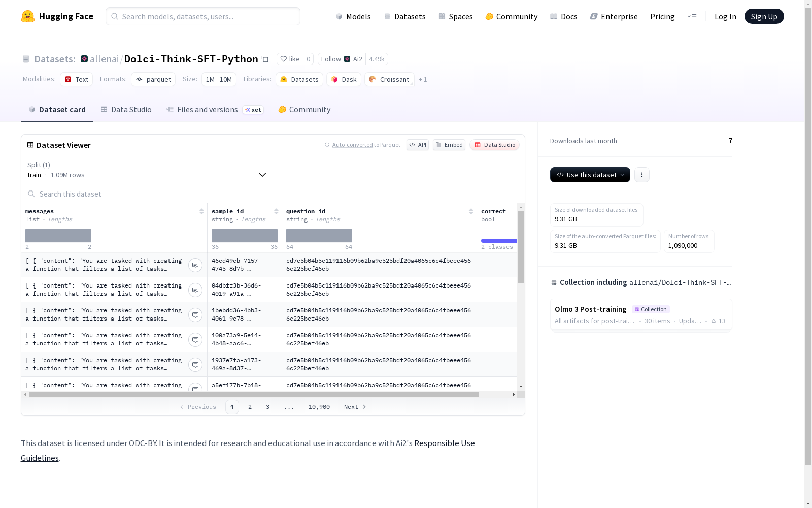Open the messages preview in the 04dbff3b row
This screenshot has width=812, height=508.
click(x=195, y=290)
